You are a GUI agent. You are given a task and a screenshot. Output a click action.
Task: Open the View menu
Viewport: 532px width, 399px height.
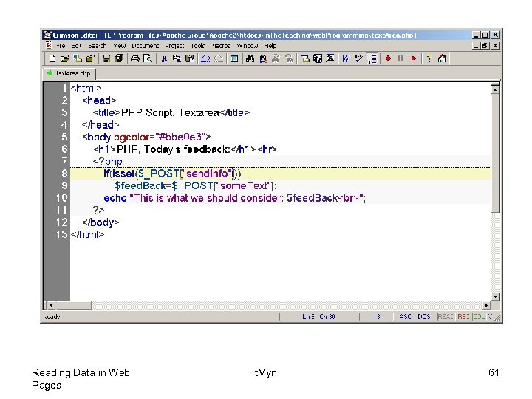120,46
